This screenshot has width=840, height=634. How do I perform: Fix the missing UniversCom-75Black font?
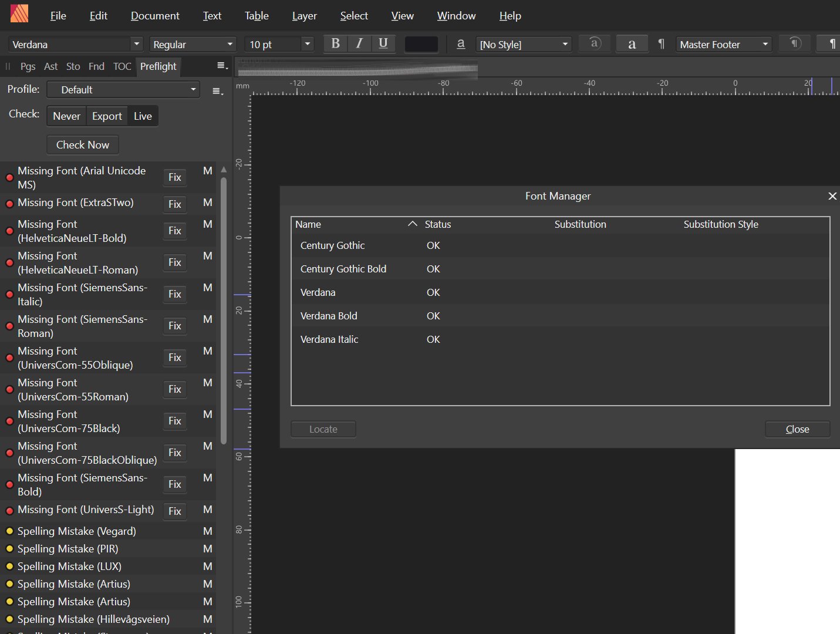coord(175,421)
